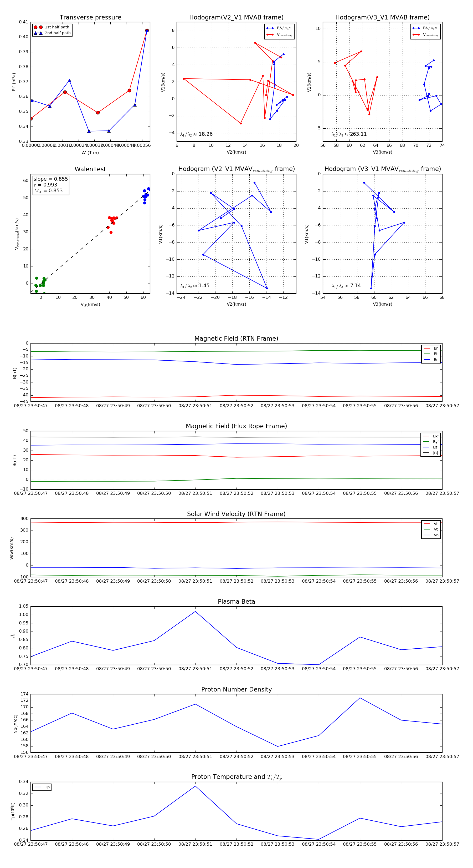This screenshot has height=868, width=473.
Task: Click the '2nd half path' legend entry
Action: 52,33
